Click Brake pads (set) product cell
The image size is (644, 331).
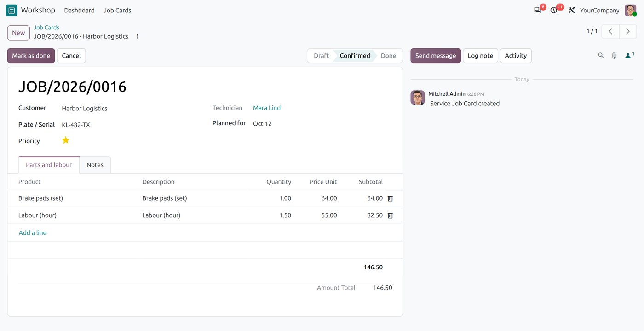(x=40, y=198)
